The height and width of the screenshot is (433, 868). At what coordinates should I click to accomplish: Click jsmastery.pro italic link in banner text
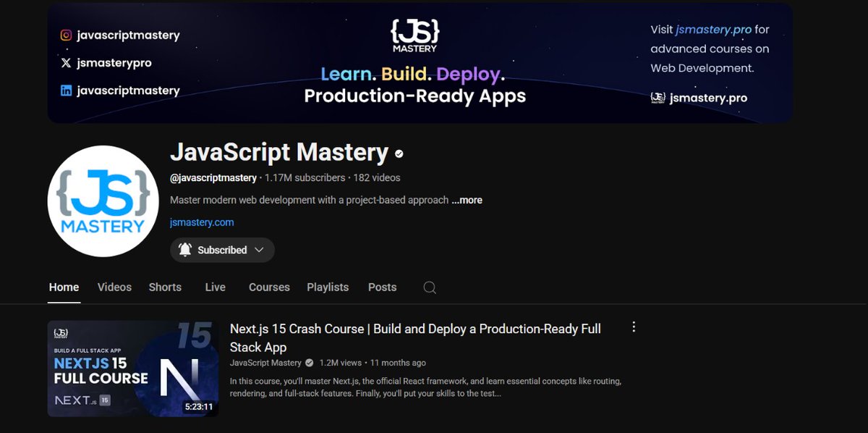click(x=712, y=30)
